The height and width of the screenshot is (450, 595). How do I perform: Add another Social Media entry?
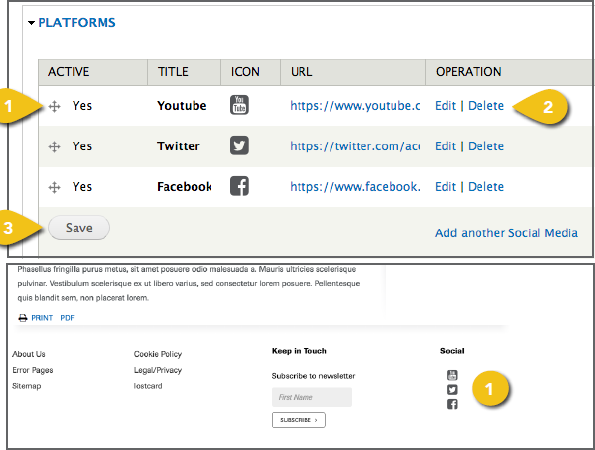click(x=506, y=233)
